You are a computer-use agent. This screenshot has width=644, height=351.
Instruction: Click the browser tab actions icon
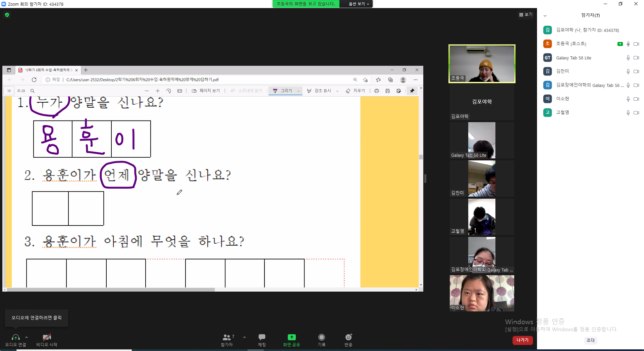click(9, 70)
